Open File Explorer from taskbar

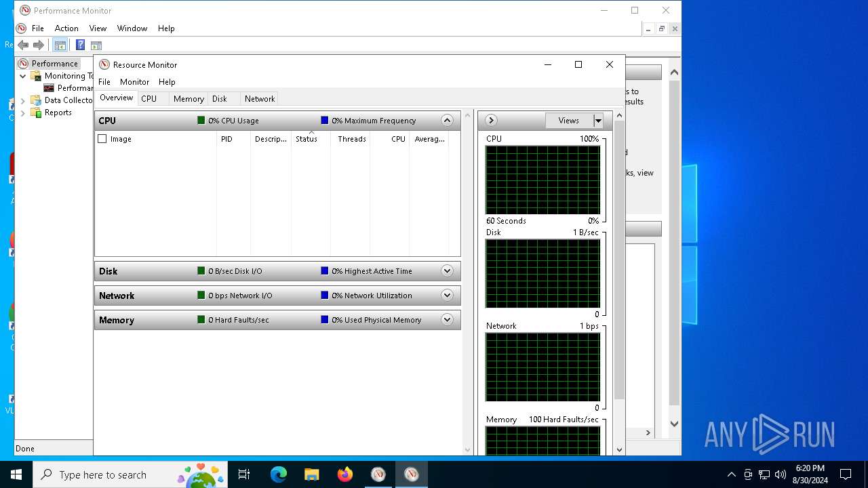312,474
